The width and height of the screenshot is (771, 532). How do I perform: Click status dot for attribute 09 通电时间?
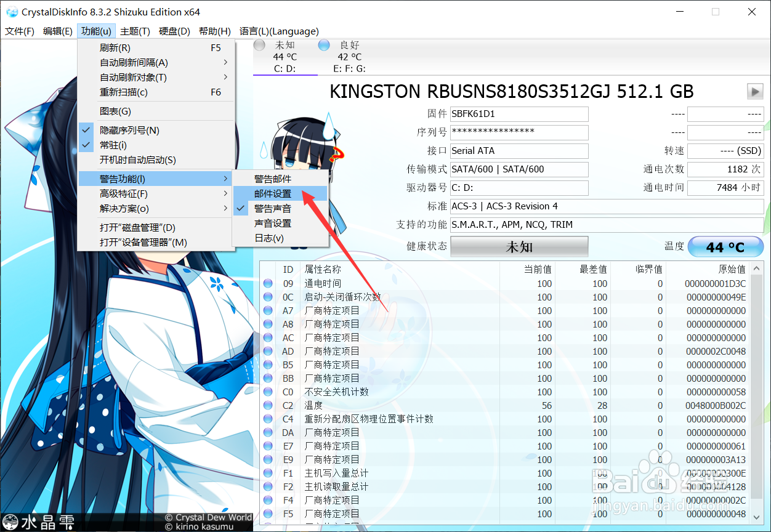tap(268, 284)
